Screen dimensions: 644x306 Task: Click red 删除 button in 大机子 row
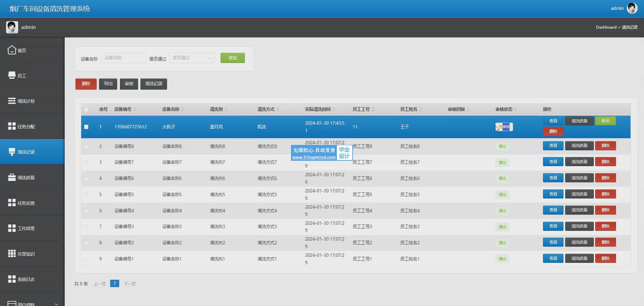(553, 131)
